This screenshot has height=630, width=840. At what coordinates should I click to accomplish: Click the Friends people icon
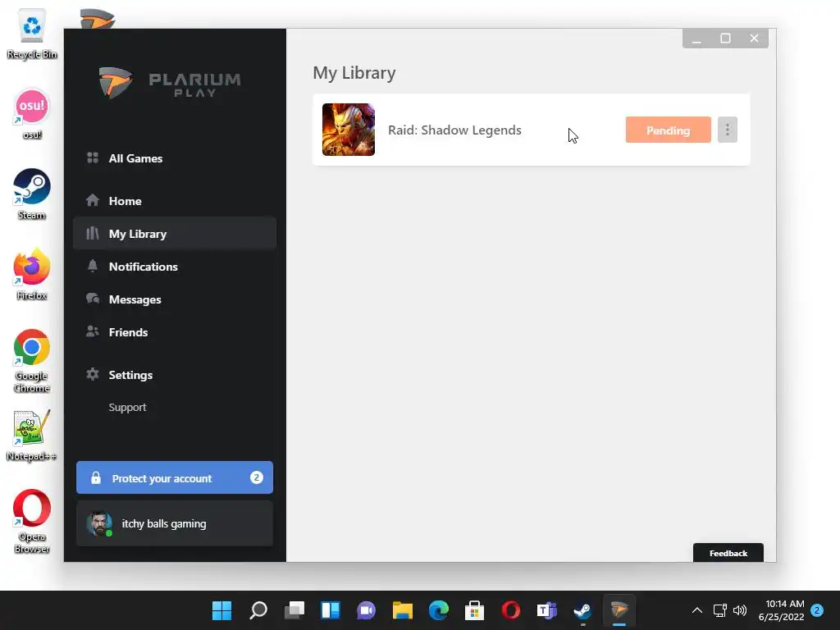(93, 331)
